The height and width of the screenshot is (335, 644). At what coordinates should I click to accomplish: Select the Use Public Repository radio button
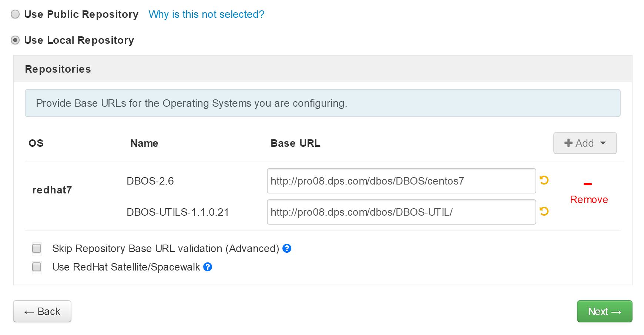pyautogui.click(x=15, y=14)
